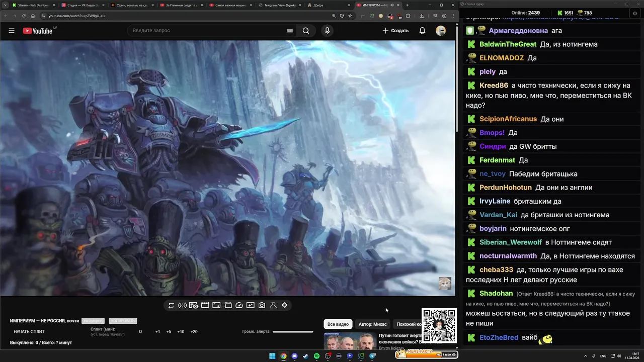Click the КОПИРОВАТЬ button
This screenshot has height=362, width=644.
click(x=123, y=321)
